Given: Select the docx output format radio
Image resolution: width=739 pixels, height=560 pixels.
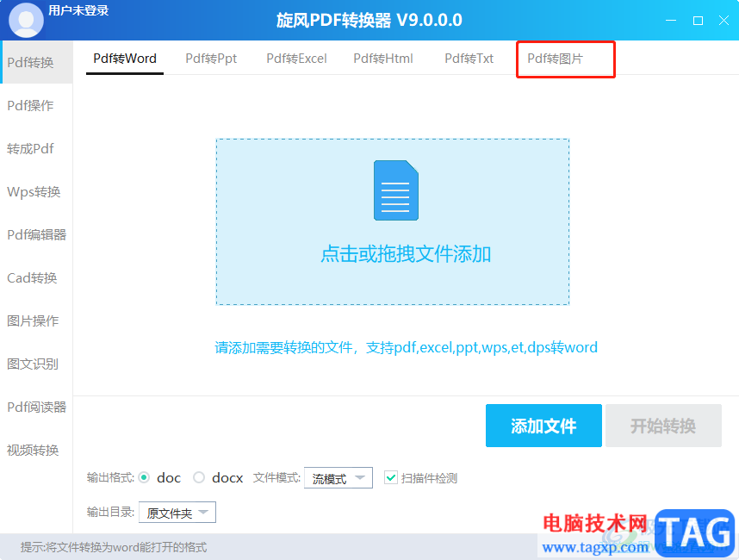Looking at the screenshot, I should [199, 477].
